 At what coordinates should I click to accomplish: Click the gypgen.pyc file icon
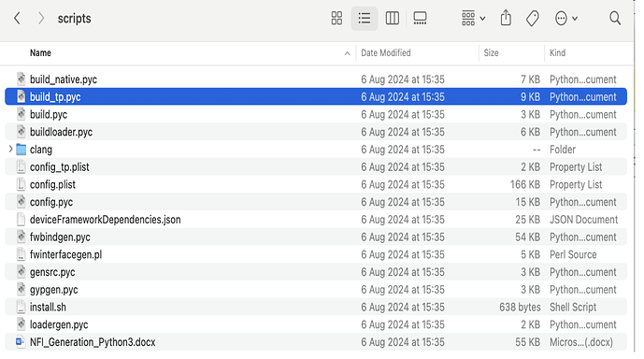click(21, 290)
